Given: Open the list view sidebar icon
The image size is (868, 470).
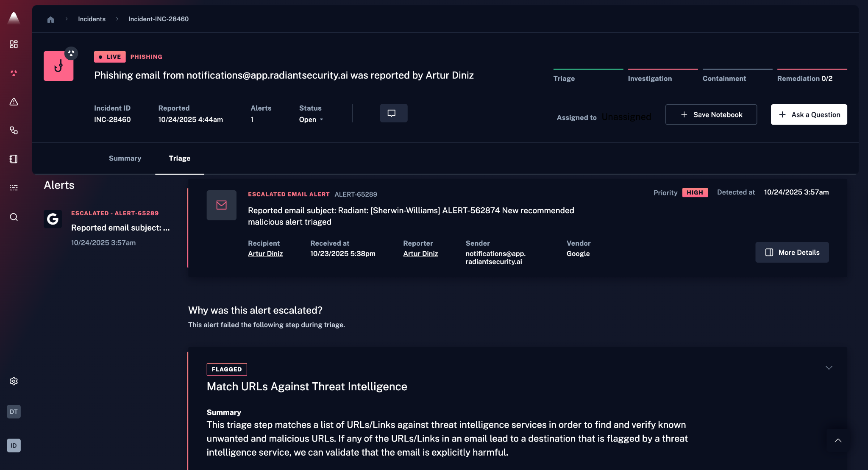Looking at the screenshot, I should (x=14, y=188).
